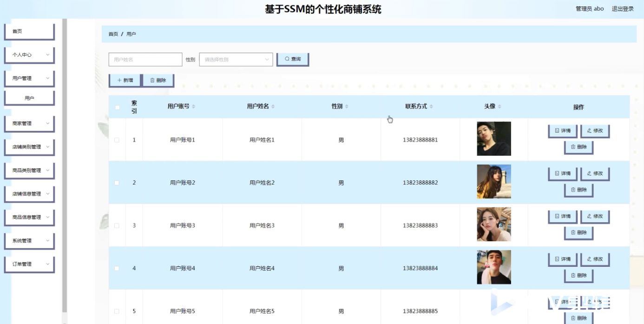Check the checkbox for row 2
This screenshot has width=644, height=324.
point(117,183)
